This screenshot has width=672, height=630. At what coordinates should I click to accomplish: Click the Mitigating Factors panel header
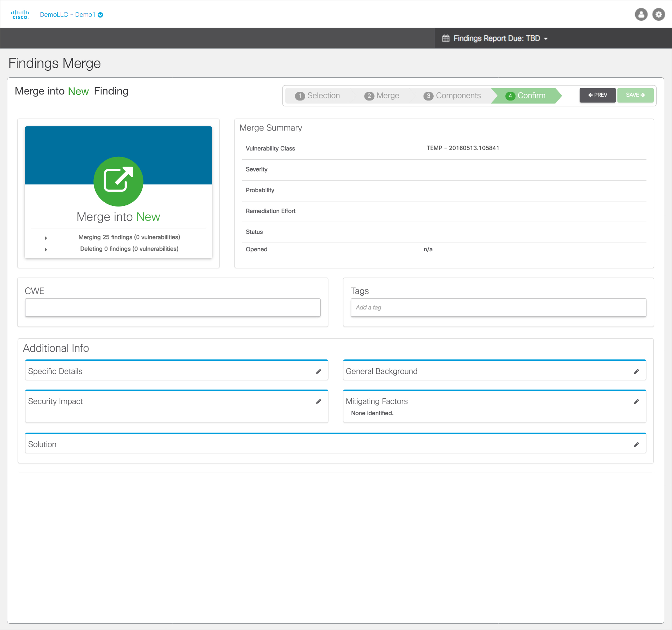377,401
